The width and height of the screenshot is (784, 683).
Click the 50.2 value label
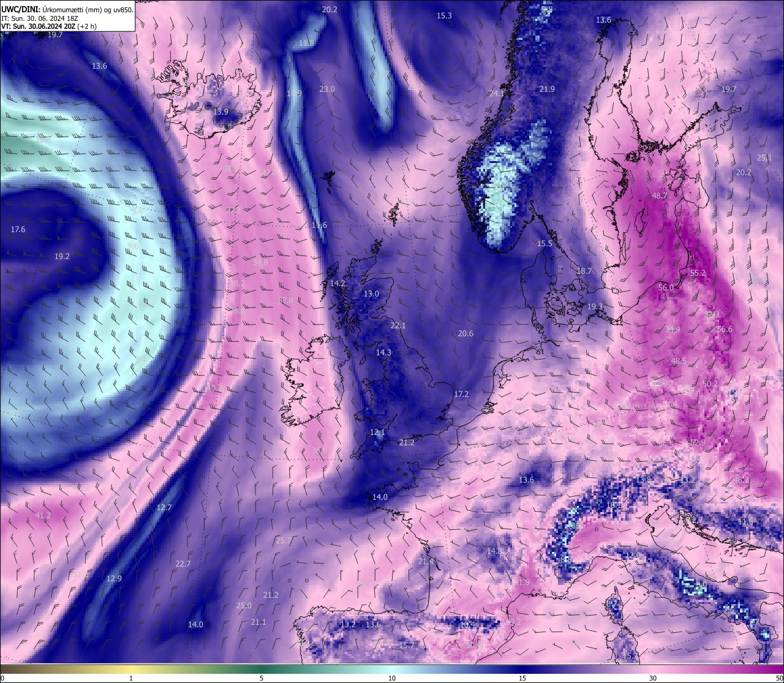tap(710, 383)
